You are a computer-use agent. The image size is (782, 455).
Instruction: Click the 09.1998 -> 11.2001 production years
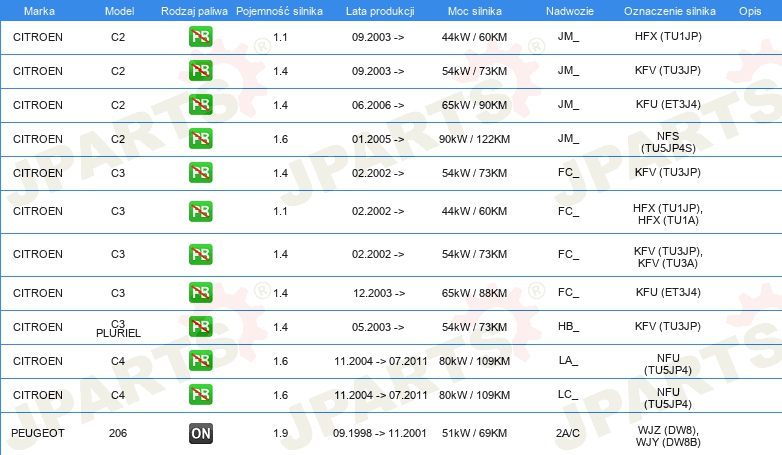[380, 433]
